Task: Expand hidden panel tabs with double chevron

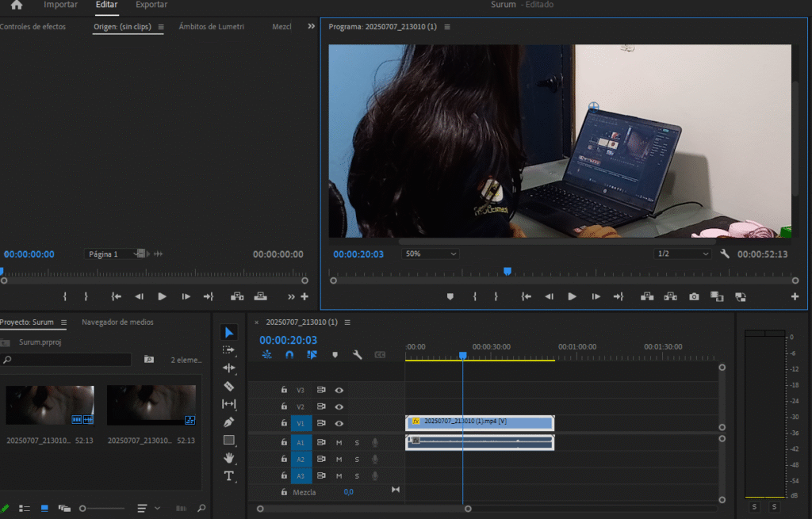Action: click(x=311, y=26)
